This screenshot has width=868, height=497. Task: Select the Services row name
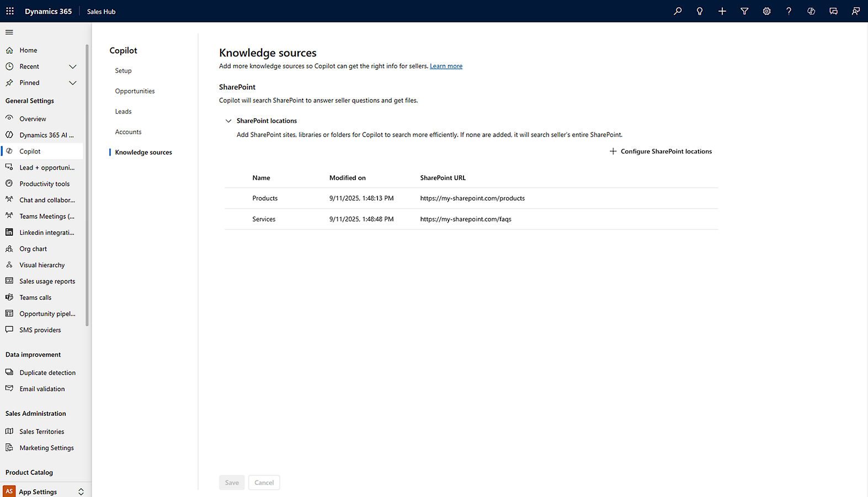264,219
